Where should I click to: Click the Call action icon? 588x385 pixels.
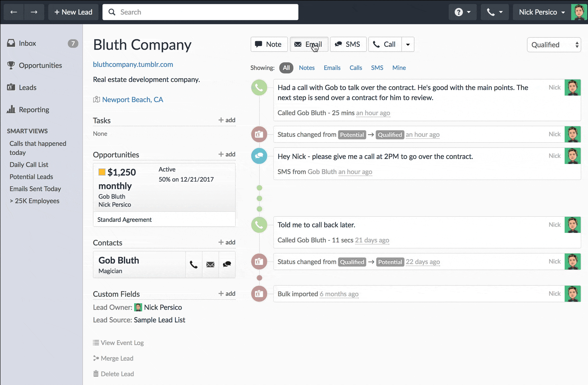tap(384, 44)
